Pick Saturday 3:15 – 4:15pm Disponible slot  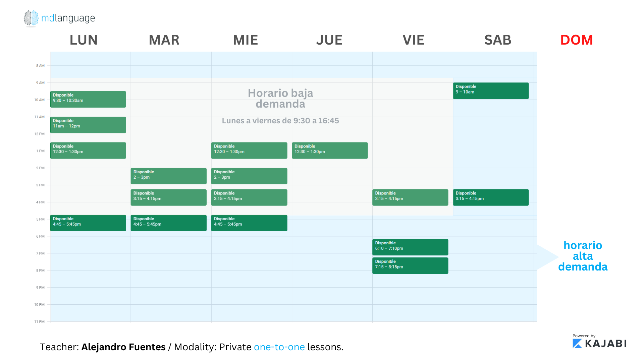click(491, 197)
